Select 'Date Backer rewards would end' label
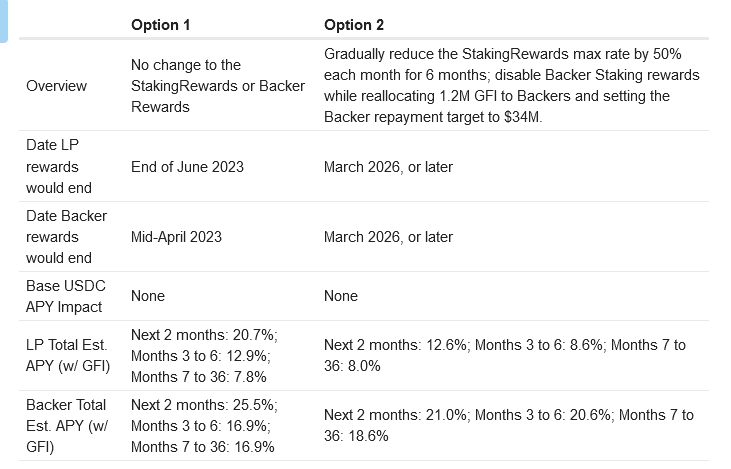 coord(66,237)
